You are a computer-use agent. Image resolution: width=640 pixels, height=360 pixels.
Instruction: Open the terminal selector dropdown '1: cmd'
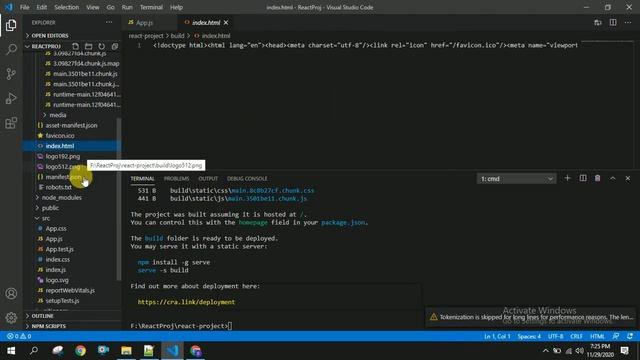[x=516, y=179]
